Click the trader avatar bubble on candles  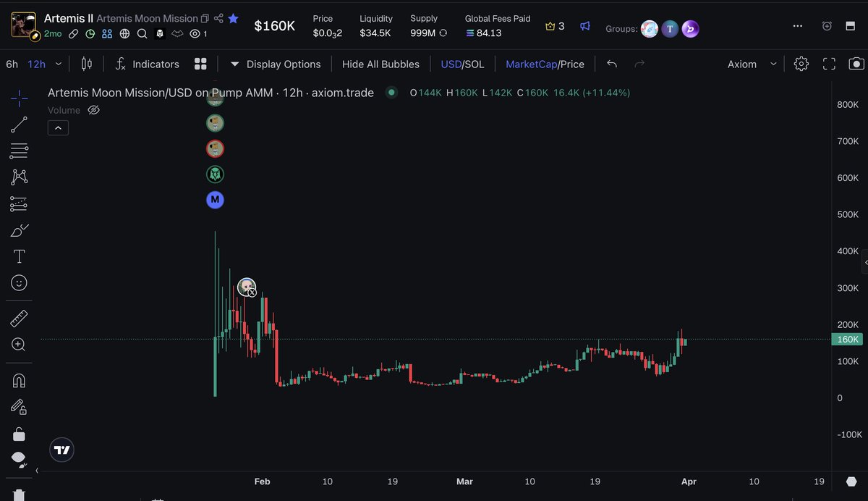[247, 287]
